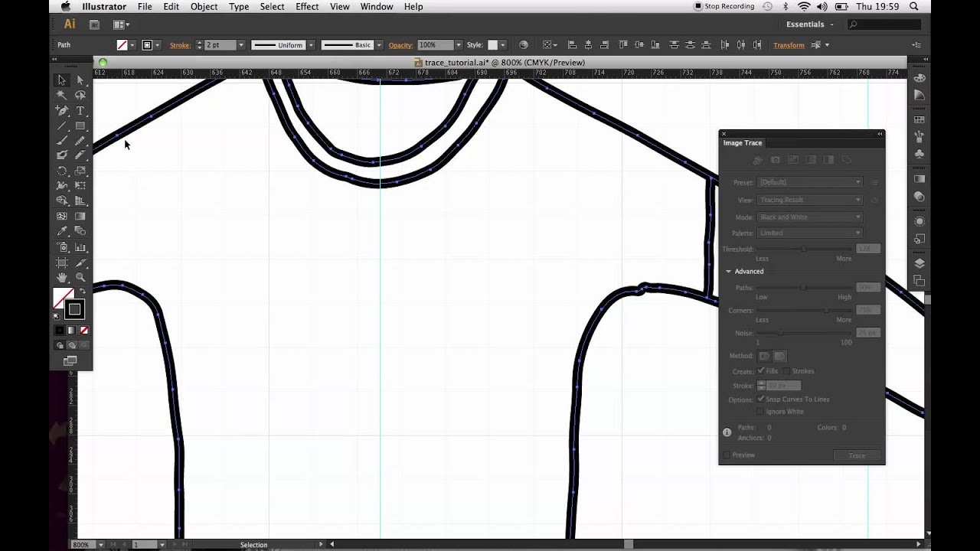Open the Artboards panel icon in dock
This screenshot has height=551, width=980.
point(920,281)
